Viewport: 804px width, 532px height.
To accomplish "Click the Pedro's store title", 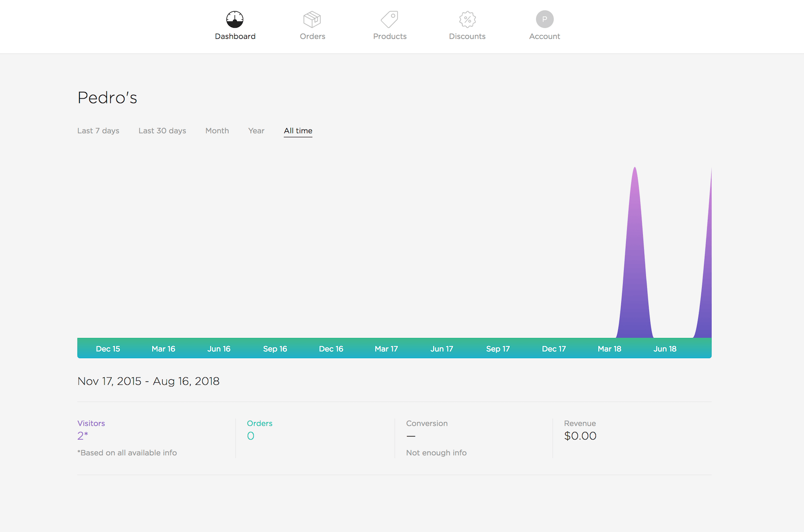I will pyautogui.click(x=107, y=97).
